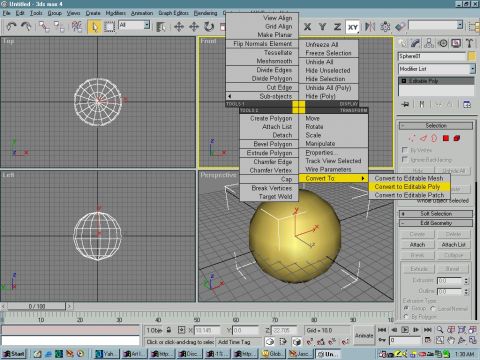Screen dimensions: 480x360
Task: Click the Mirror Selected Objects icon
Action: [x=370, y=27]
